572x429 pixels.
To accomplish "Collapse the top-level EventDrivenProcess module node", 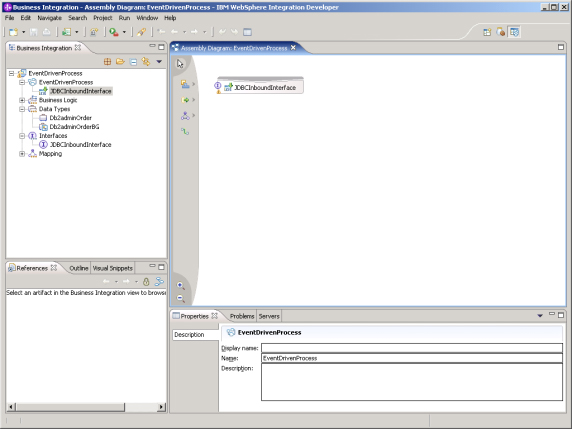I will click(11, 73).
